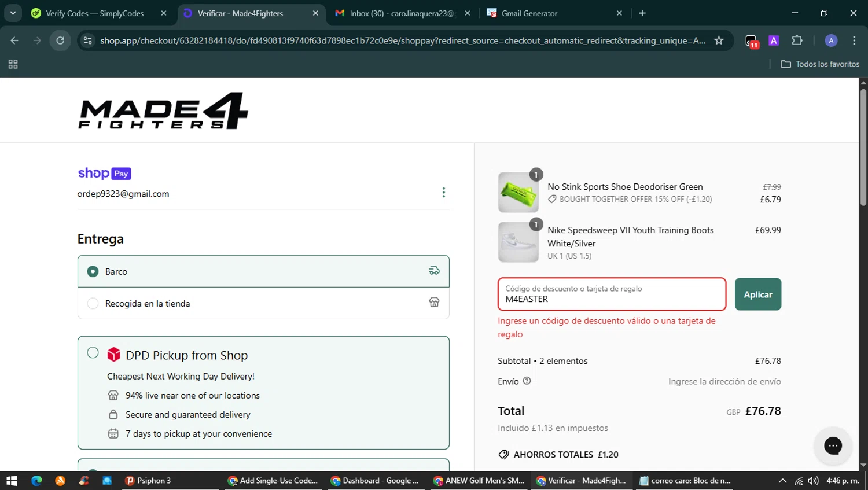Open the Windows Start menu
868x490 pixels.
click(12, 481)
